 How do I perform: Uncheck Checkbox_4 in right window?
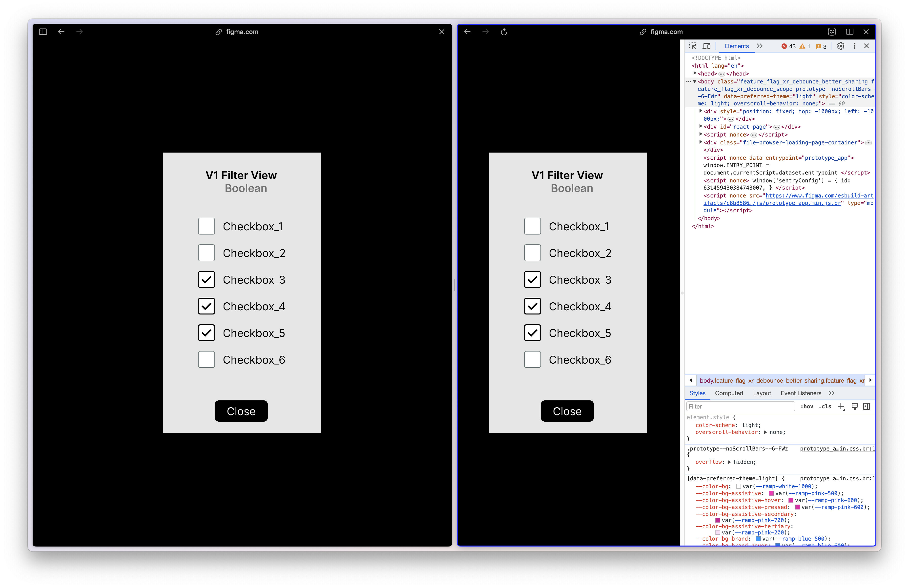point(532,306)
